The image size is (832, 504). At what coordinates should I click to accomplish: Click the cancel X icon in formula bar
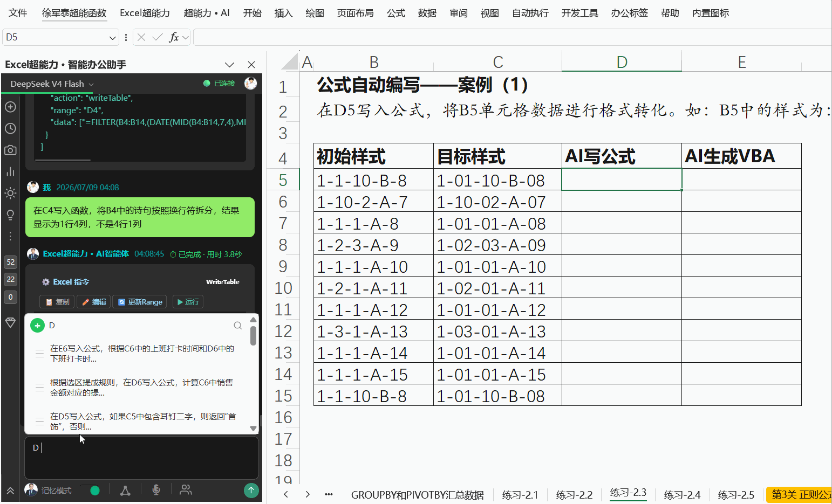[141, 37]
